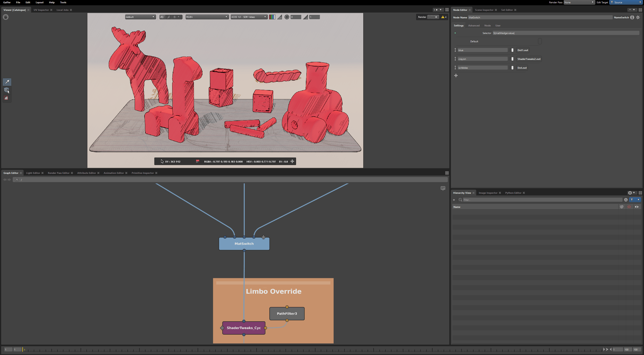
Task: Click the Hierarchy View Filter field
Action: pos(543,200)
